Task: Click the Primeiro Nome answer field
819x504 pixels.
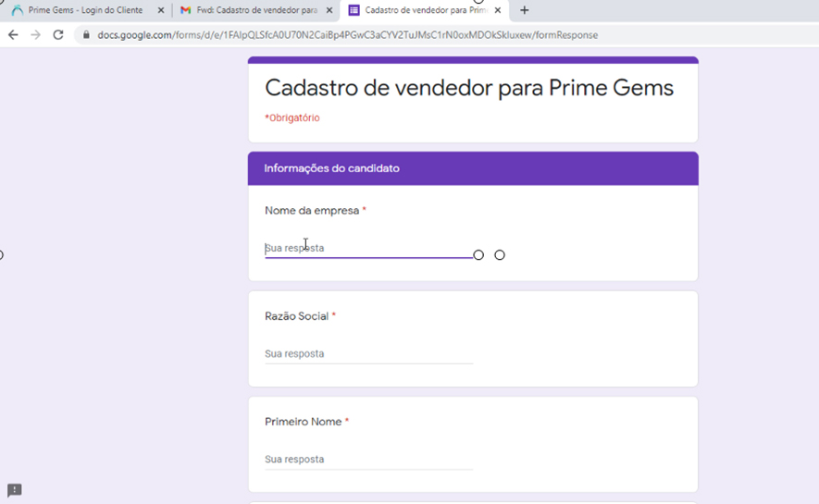Action: tap(368, 459)
